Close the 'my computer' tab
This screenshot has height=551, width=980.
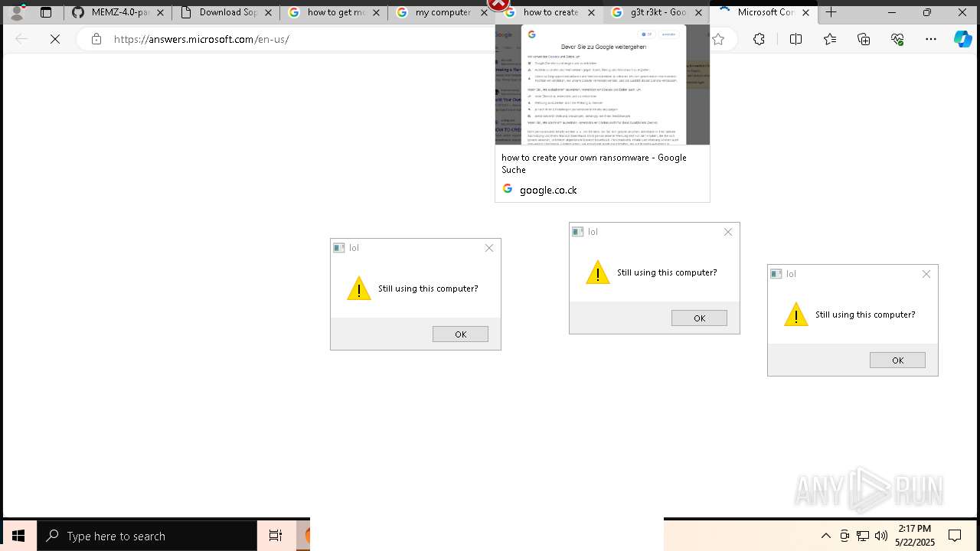click(x=484, y=12)
